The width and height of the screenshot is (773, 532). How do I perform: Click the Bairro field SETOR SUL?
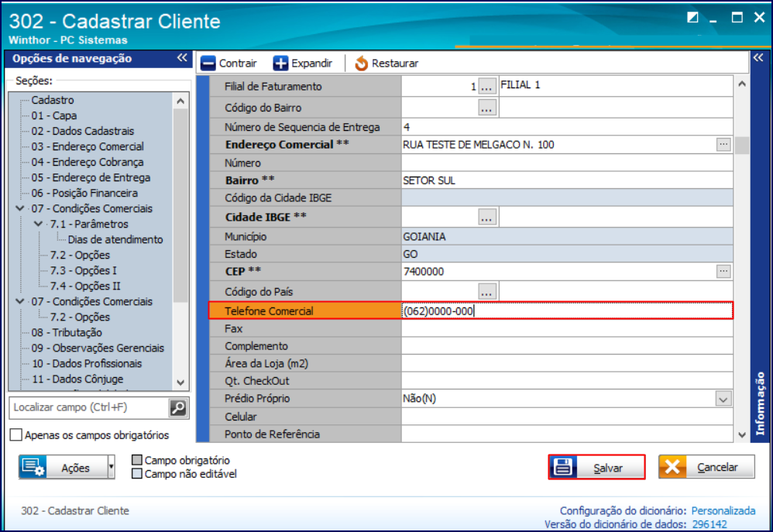(567, 180)
